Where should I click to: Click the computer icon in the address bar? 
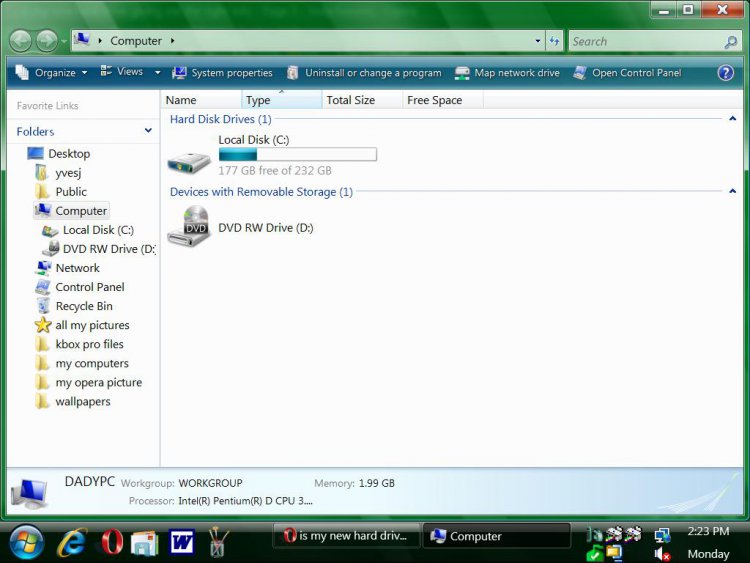point(82,40)
